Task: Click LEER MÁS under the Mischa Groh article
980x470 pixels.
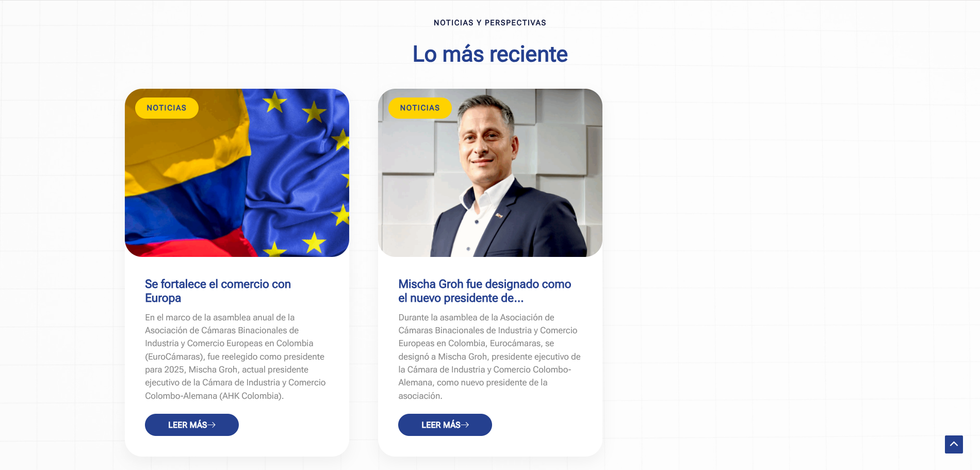Action: point(445,425)
